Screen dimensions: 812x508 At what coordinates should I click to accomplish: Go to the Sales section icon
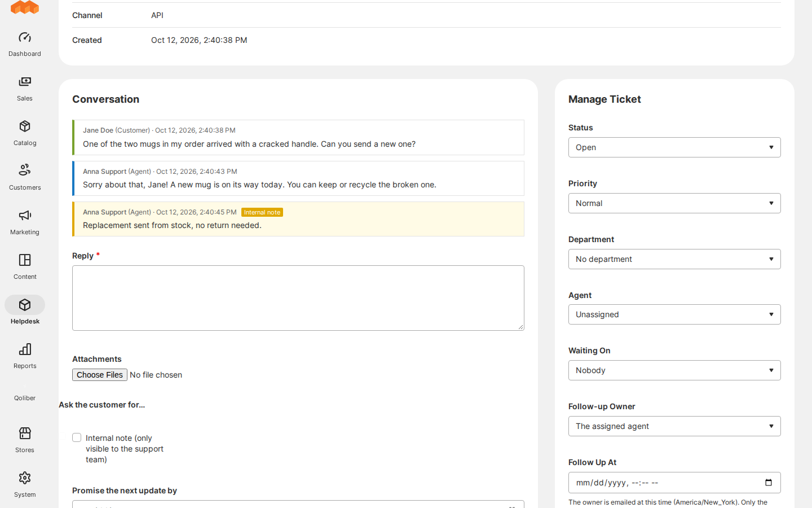pyautogui.click(x=25, y=82)
